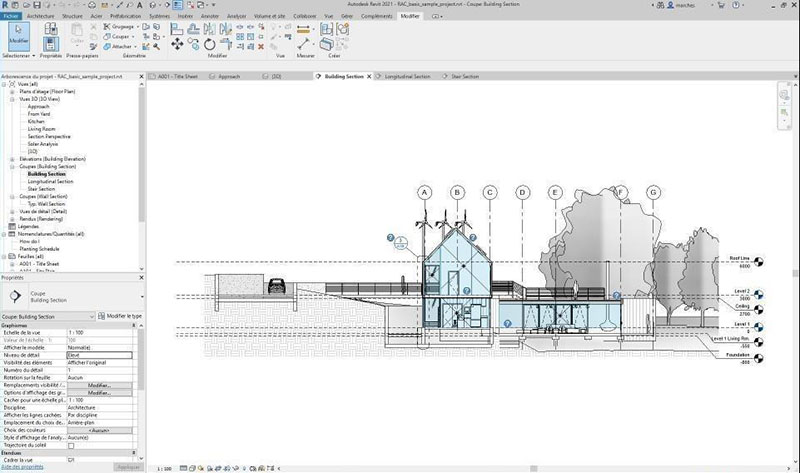The image size is (800, 473).
Task: Select Solar Analysis view in browser
Action: pos(43,144)
